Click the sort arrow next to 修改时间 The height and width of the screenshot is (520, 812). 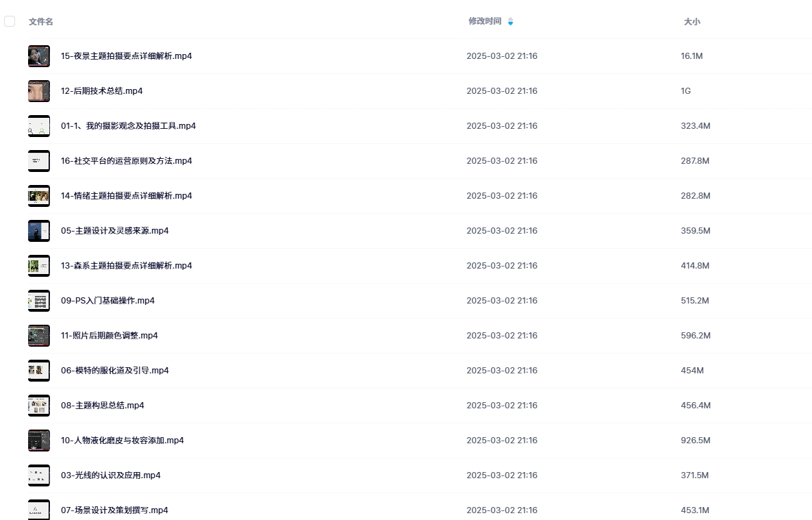[510, 22]
